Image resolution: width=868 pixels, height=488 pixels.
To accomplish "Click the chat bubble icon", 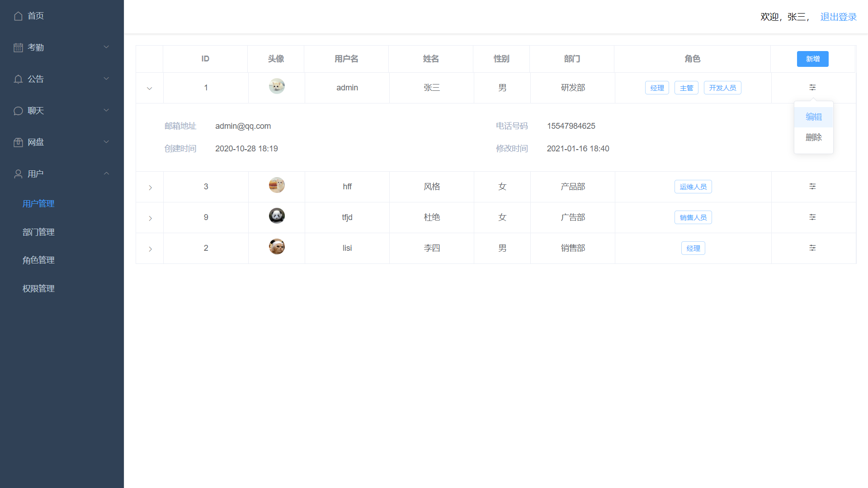I will click(18, 111).
